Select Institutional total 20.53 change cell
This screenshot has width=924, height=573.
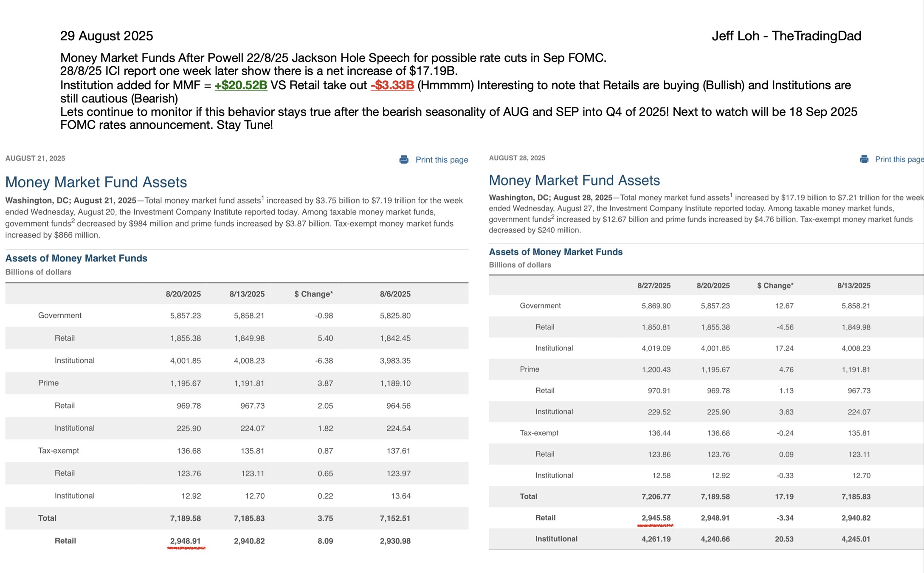tap(784, 539)
